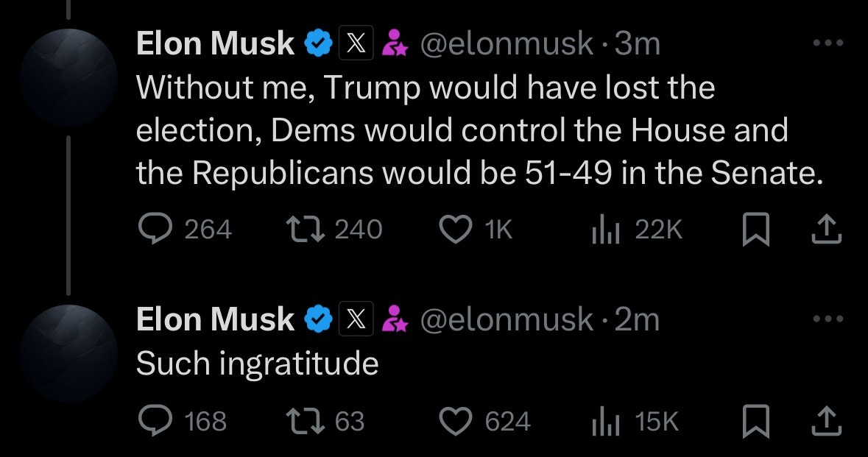Open Elon Musk name on the second tweet

215,319
